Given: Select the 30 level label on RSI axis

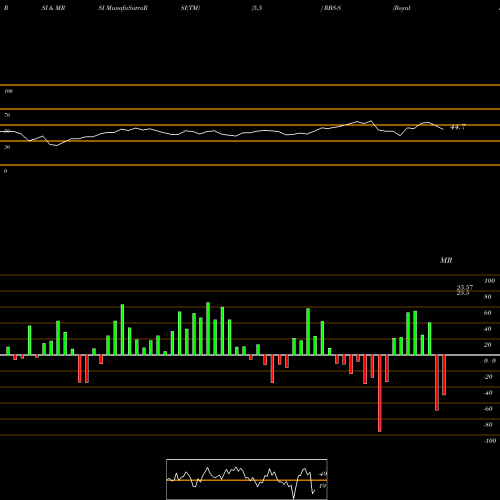Looking at the screenshot, I should coord(7,147).
